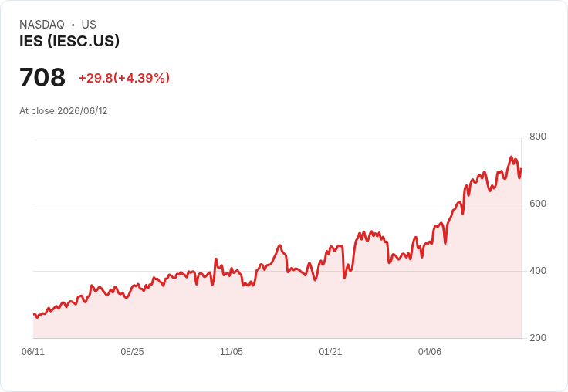Click the chart's highest peak near 740
The image size is (568, 392).
(x=511, y=157)
